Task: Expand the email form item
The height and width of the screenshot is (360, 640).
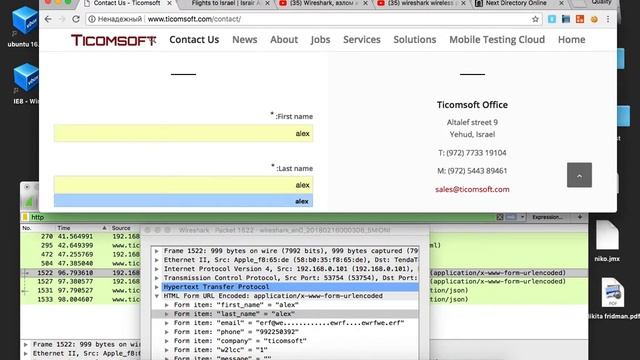Action: 167,323
